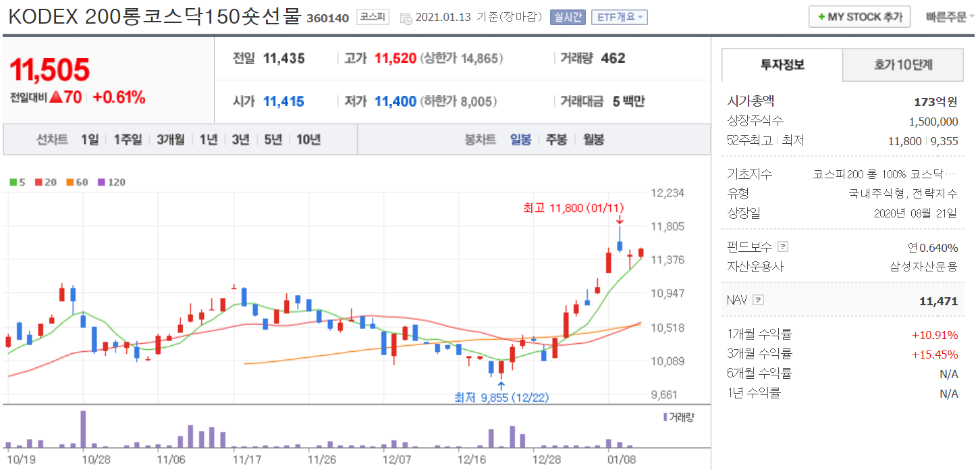
Task: Click the help icon next to 펀드보수
Action: (783, 247)
